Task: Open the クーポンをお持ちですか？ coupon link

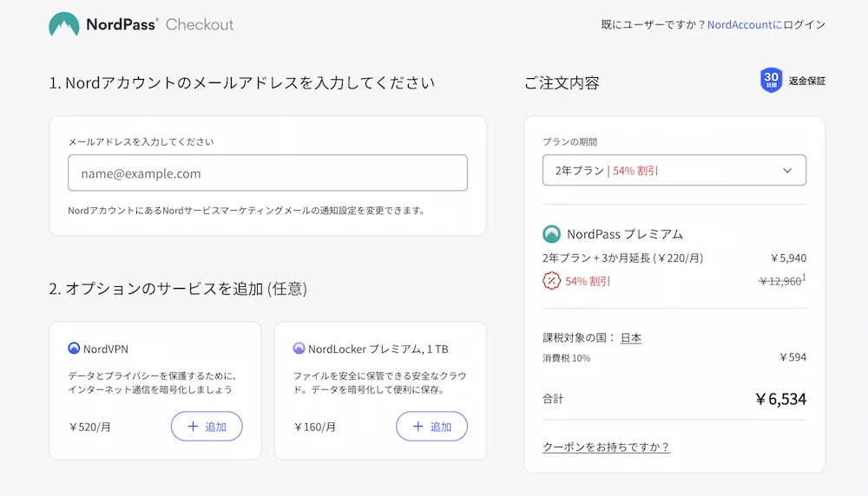Action: (606, 447)
